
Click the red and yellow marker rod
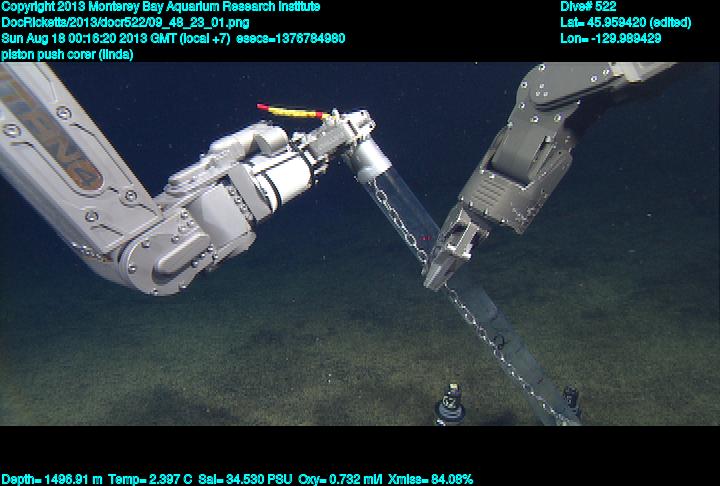[292, 111]
